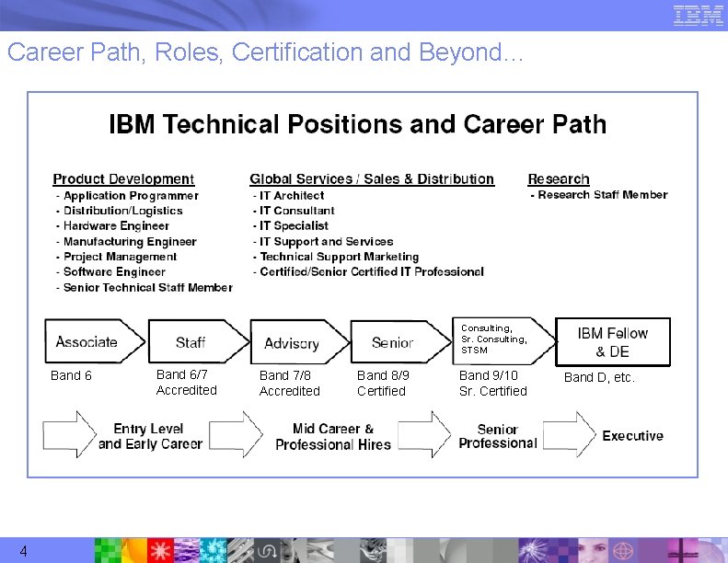Viewport: 728px width, 563px height.
Task: Select the 'Entry Level and Early Career' text
Action: pyautogui.click(x=150, y=436)
